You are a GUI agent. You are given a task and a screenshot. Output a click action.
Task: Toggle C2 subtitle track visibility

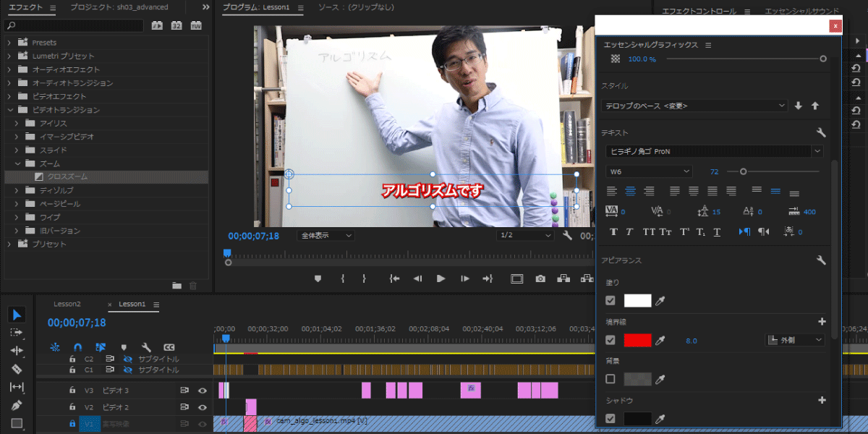(x=128, y=359)
